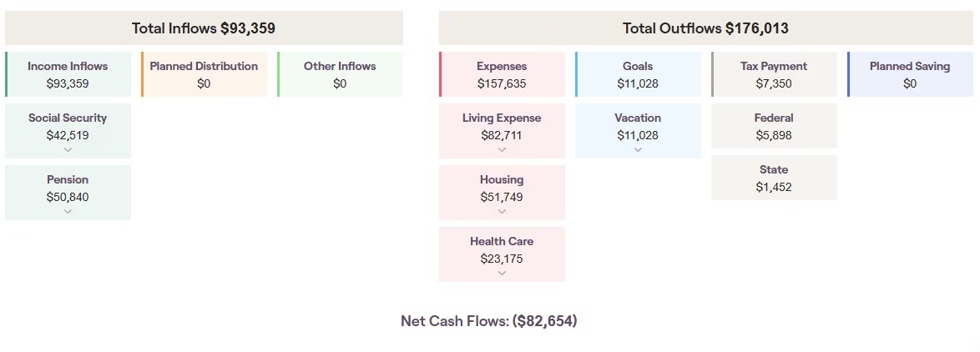Select the Planned Distribution card
Image resolution: width=980 pixels, height=352 pixels.
pyautogui.click(x=204, y=74)
